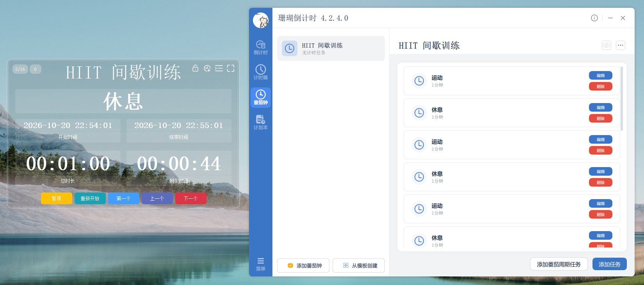Delete the second 运动 task
Screen dimensions: 644x285
pos(601,150)
